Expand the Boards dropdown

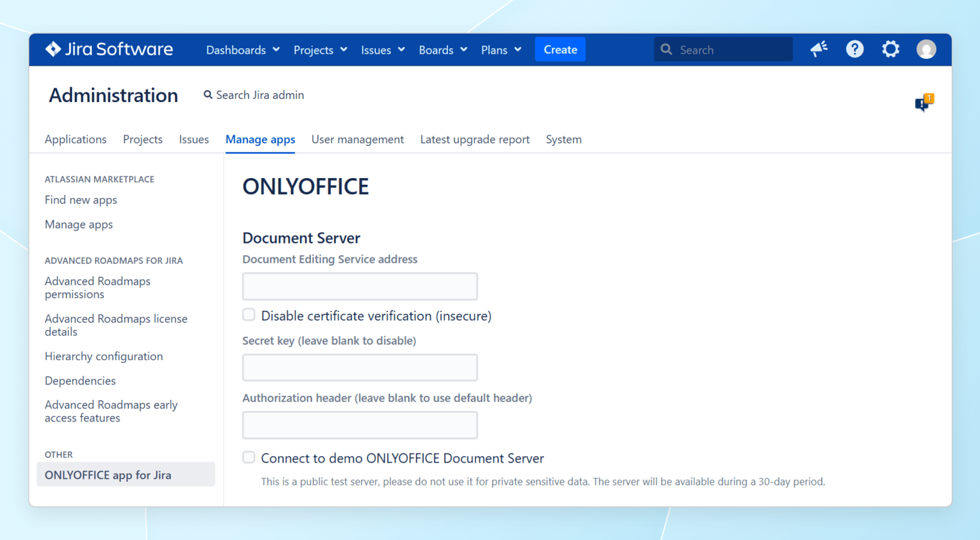click(x=443, y=50)
